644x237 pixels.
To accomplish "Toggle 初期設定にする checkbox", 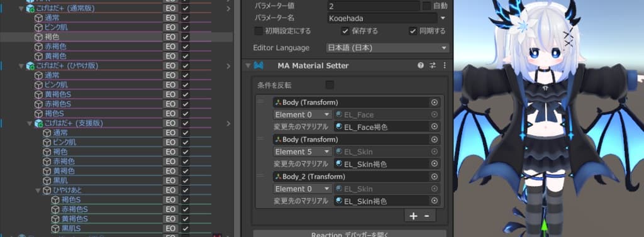I will (x=258, y=31).
